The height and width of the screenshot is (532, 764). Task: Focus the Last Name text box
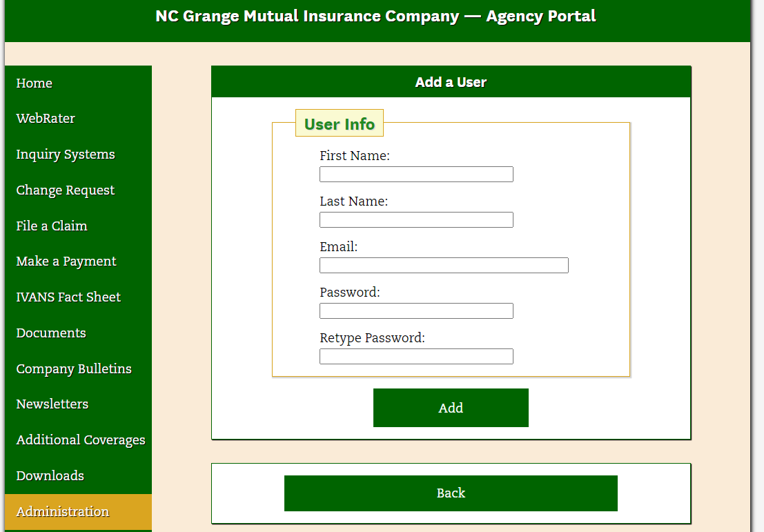click(416, 220)
